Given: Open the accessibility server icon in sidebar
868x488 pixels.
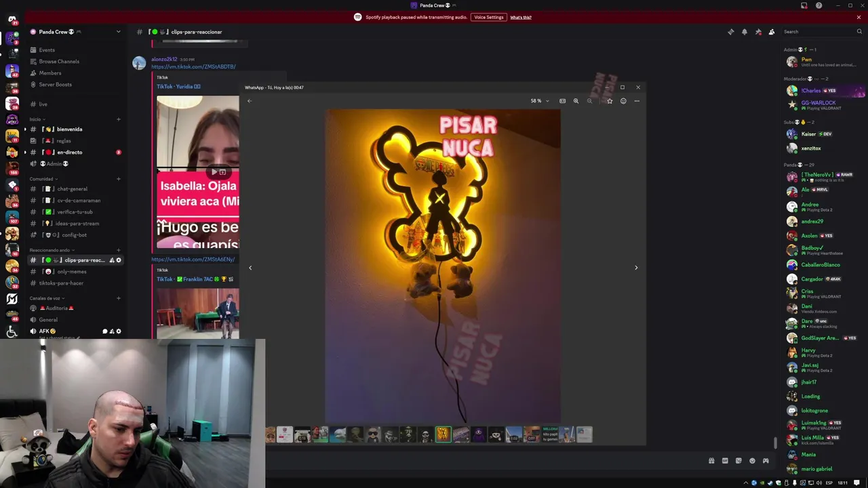Looking at the screenshot, I should coord(12,332).
